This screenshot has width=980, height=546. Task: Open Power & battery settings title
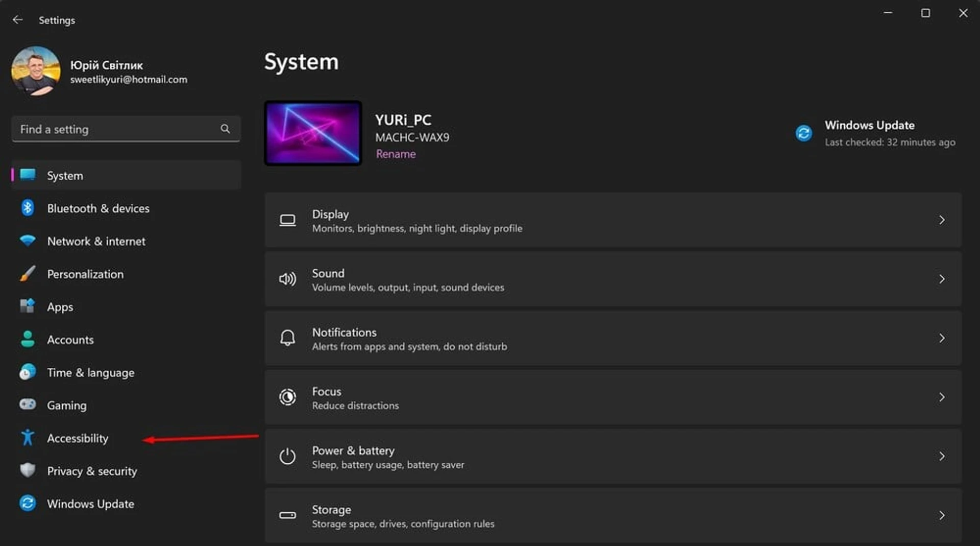click(x=353, y=450)
